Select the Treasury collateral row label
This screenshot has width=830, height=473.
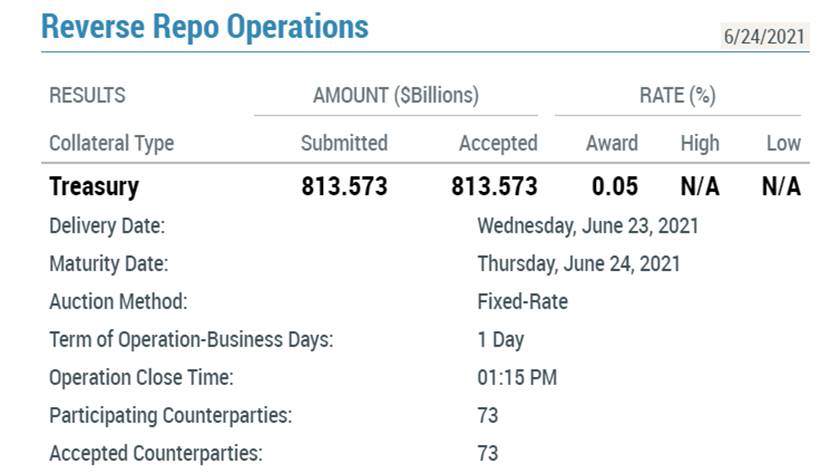tap(94, 187)
